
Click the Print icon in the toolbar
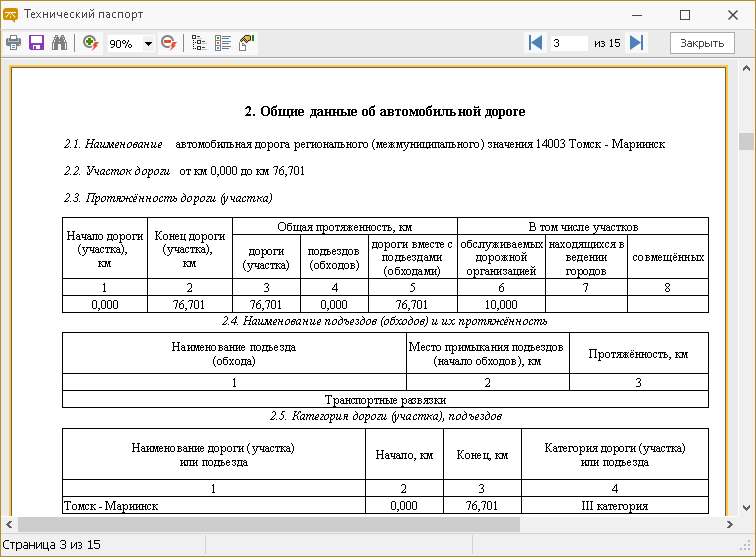click(x=14, y=43)
